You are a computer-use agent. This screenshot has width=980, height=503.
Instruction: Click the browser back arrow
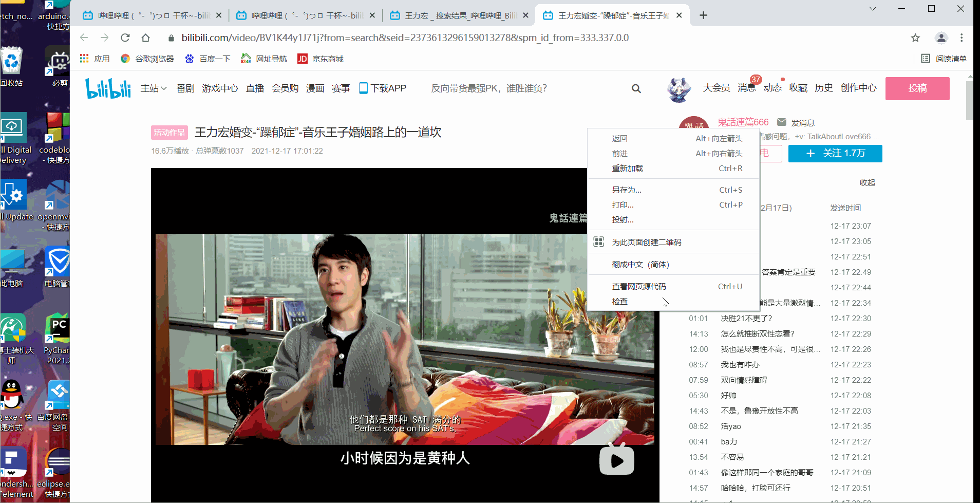pos(84,38)
